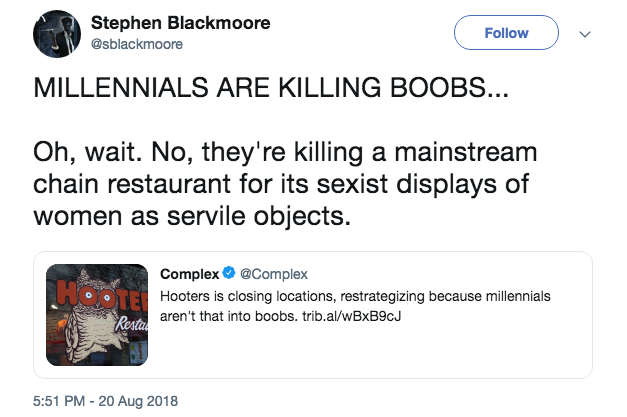Click the 5:51 PM tweet timestamp
Viewport: 627px width, 417px height.
(x=105, y=400)
